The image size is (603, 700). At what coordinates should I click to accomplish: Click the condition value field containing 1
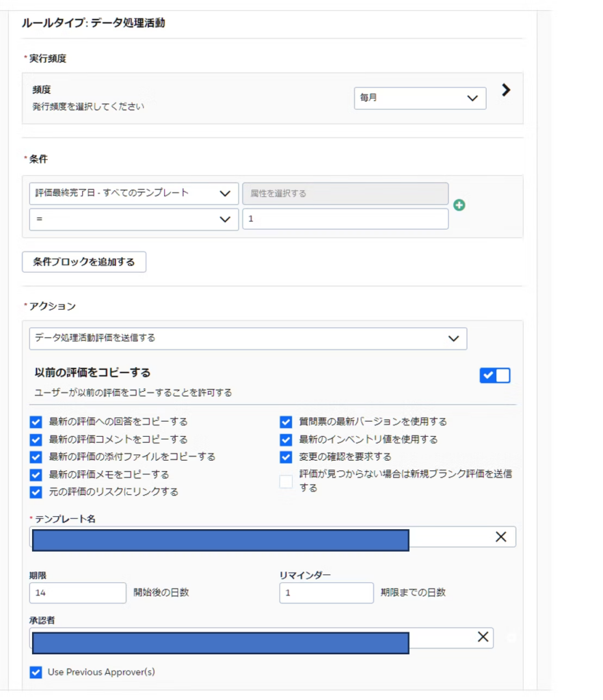345,219
